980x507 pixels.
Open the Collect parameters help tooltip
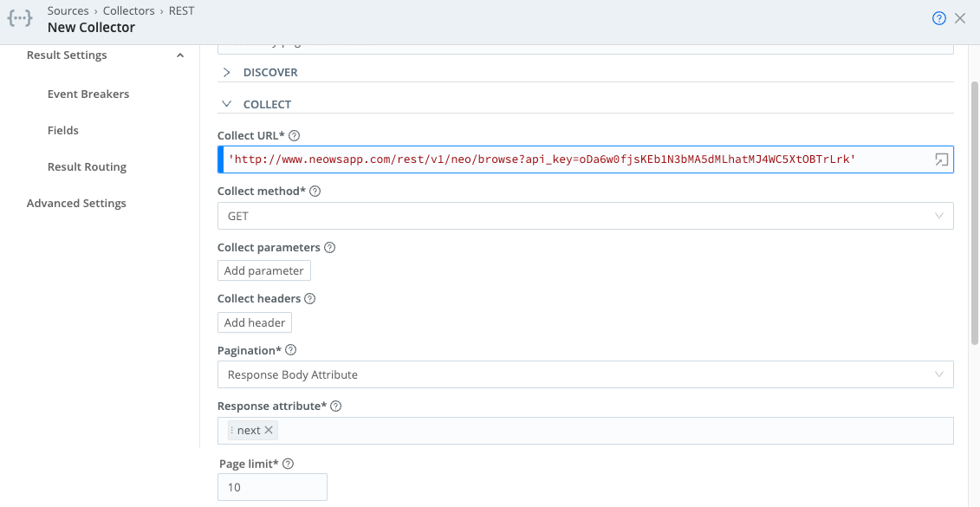(x=329, y=247)
